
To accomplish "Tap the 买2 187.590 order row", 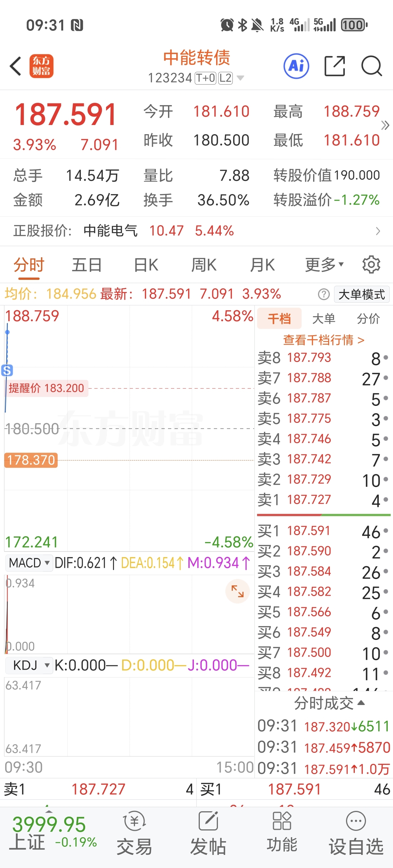I will coord(323,551).
